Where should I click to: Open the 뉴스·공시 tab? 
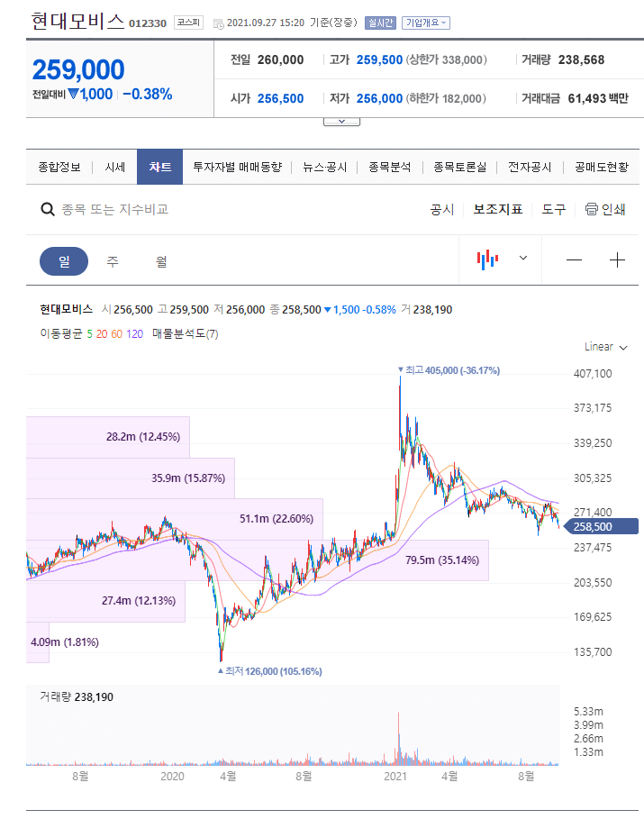pyautogui.click(x=325, y=168)
